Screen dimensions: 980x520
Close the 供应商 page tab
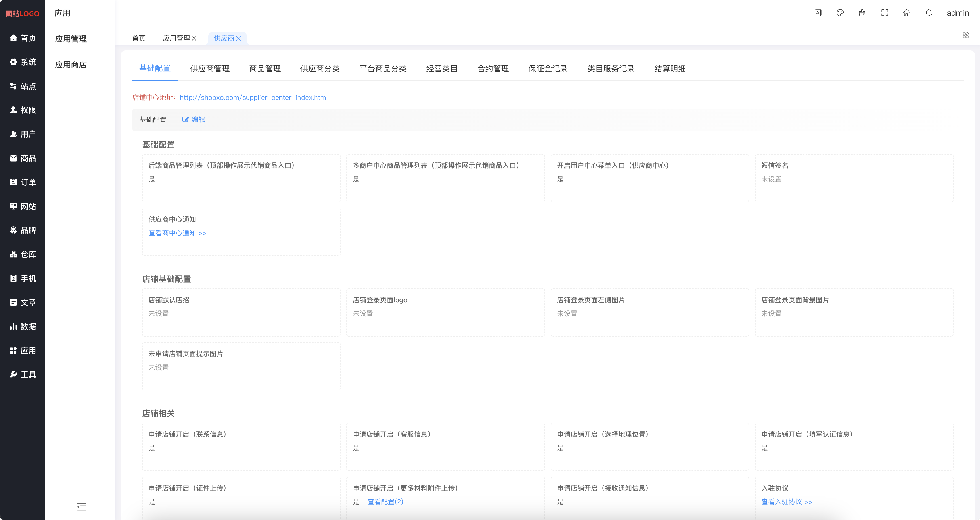tap(239, 38)
